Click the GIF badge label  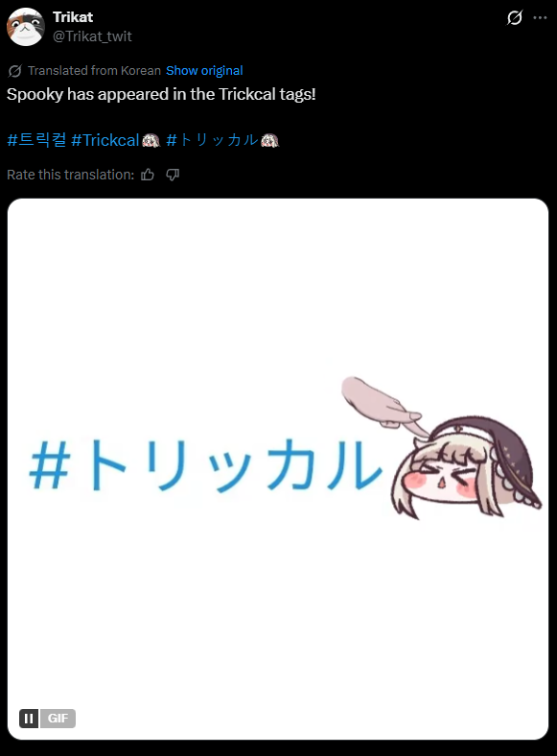click(x=58, y=719)
